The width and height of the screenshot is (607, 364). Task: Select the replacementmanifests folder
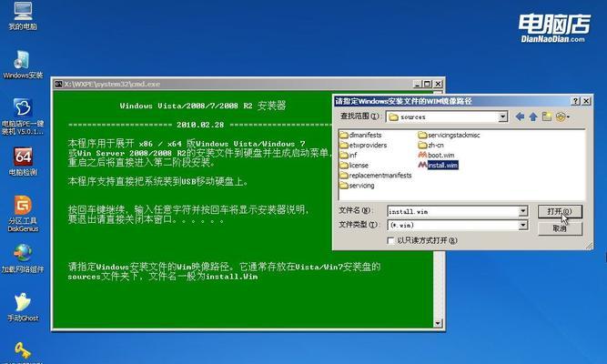[376, 175]
